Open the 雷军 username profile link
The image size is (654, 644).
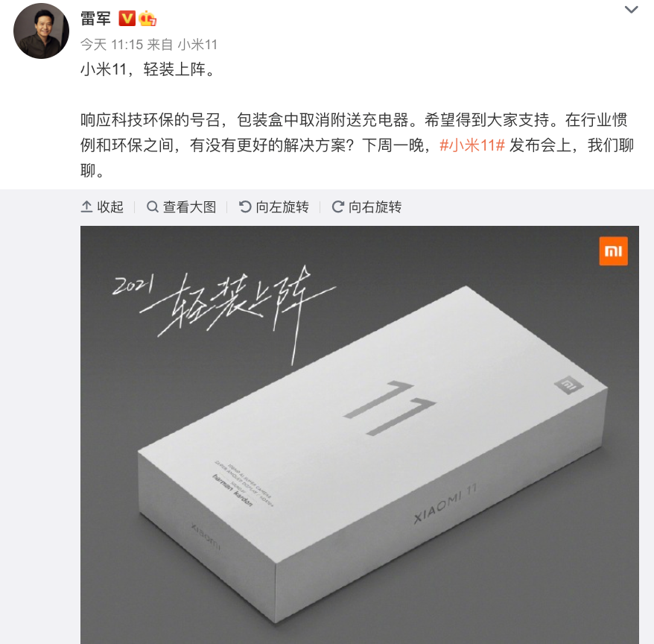[95, 19]
